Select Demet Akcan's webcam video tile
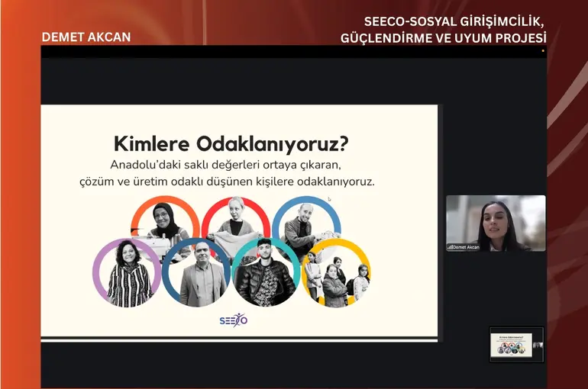Image resolution: width=588 pixels, height=389 pixels. 496,223
